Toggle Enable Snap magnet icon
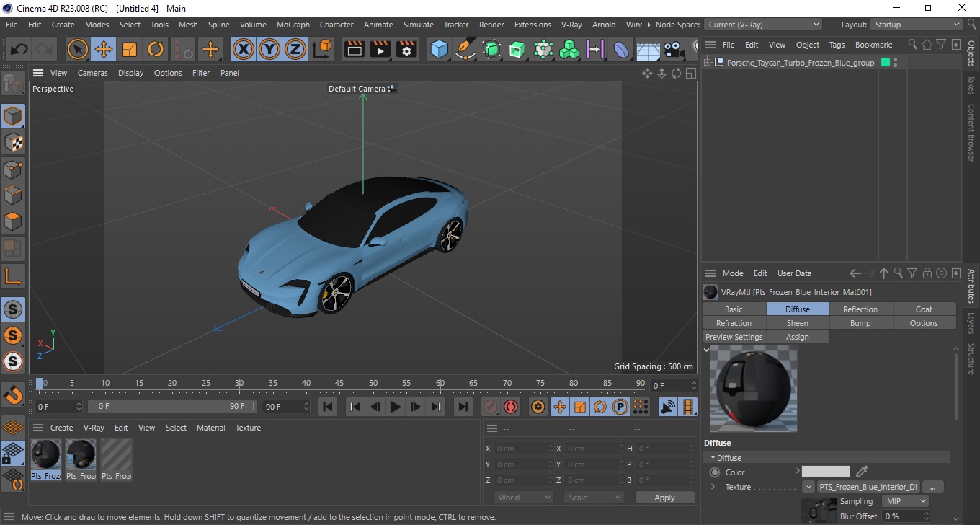Screen dimensions: 980x525 tap(13, 394)
